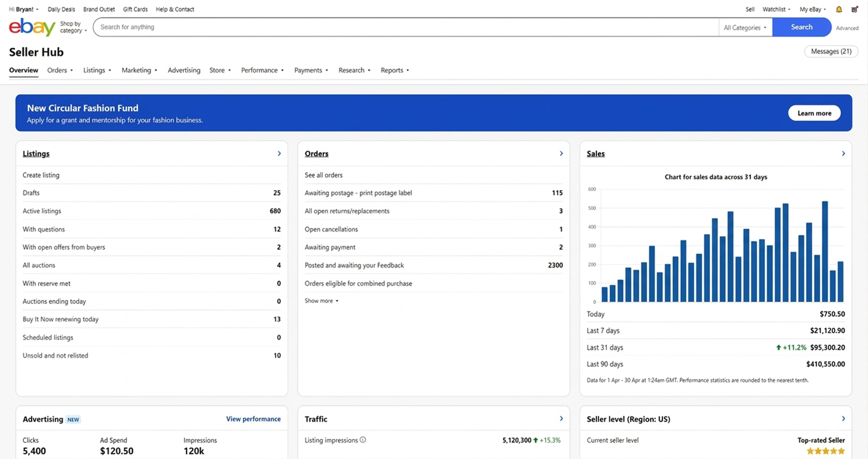Click the Orders panel arrow icon
868x459 pixels.
click(561, 154)
